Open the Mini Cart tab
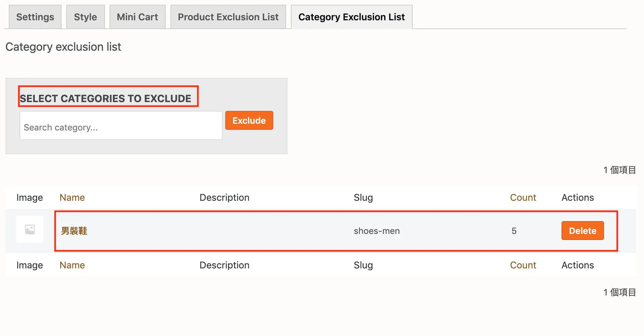Viewport: 644px width, 336px height. [137, 17]
